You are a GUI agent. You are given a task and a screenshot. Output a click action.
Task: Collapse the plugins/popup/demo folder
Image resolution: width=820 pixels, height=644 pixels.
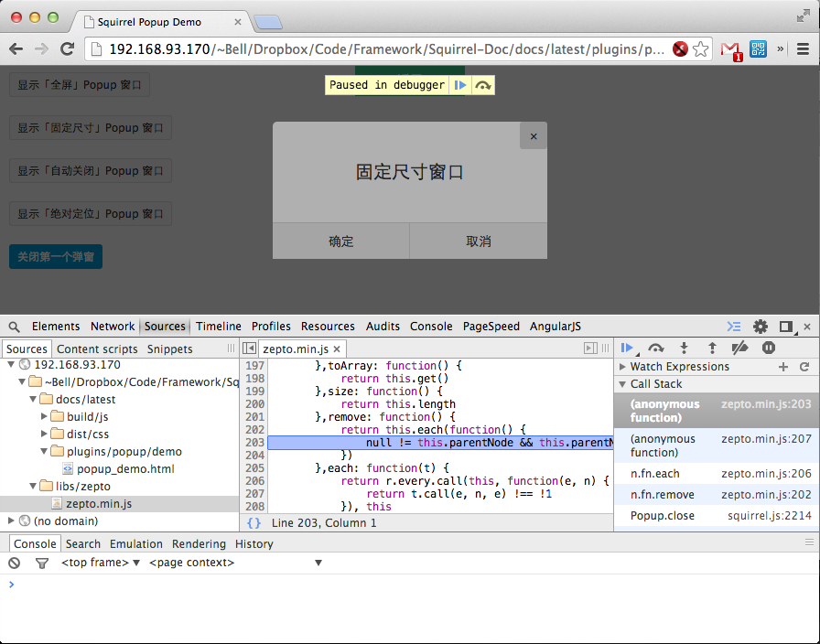(x=45, y=451)
